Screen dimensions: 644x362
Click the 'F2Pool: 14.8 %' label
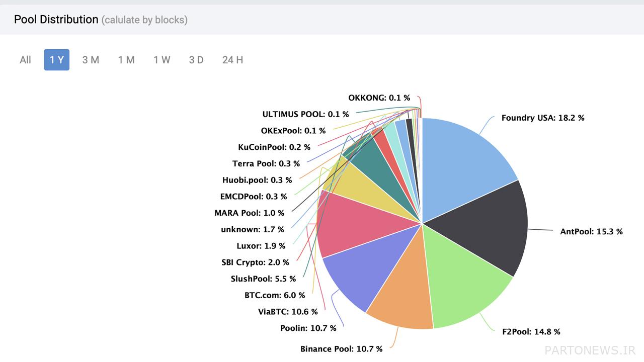pyautogui.click(x=531, y=331)
